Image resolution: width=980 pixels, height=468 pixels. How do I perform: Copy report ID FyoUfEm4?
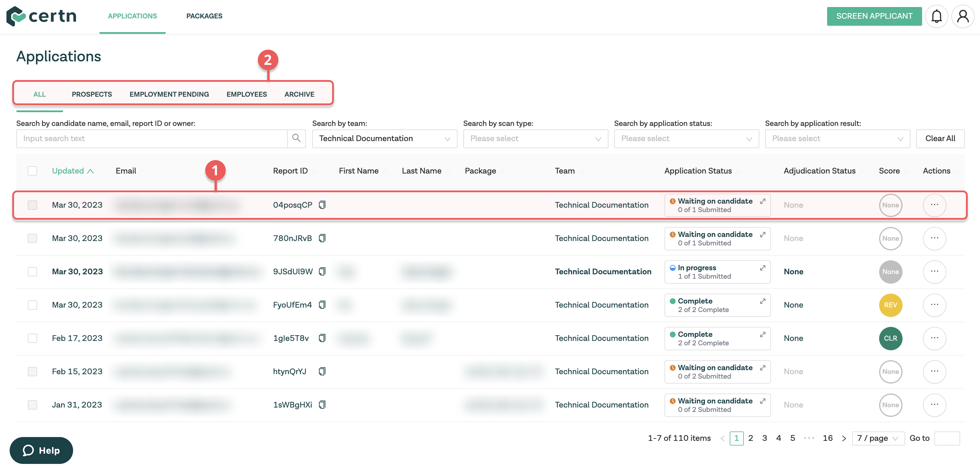322,305
